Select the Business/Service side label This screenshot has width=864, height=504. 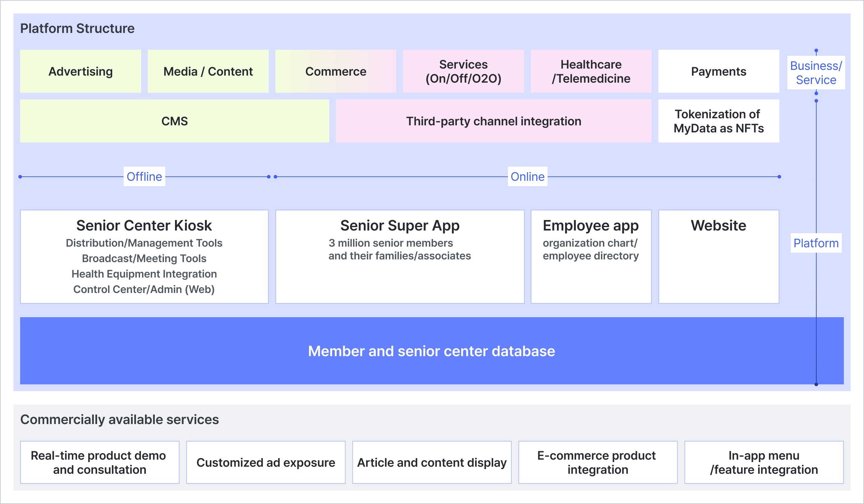coord(816,73)
